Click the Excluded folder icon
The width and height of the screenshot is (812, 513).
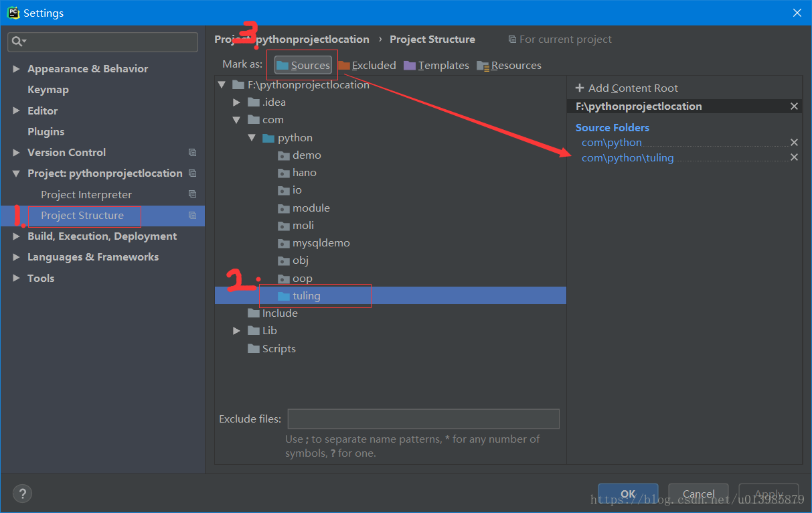pyautogui.click(x=343, y=66)
